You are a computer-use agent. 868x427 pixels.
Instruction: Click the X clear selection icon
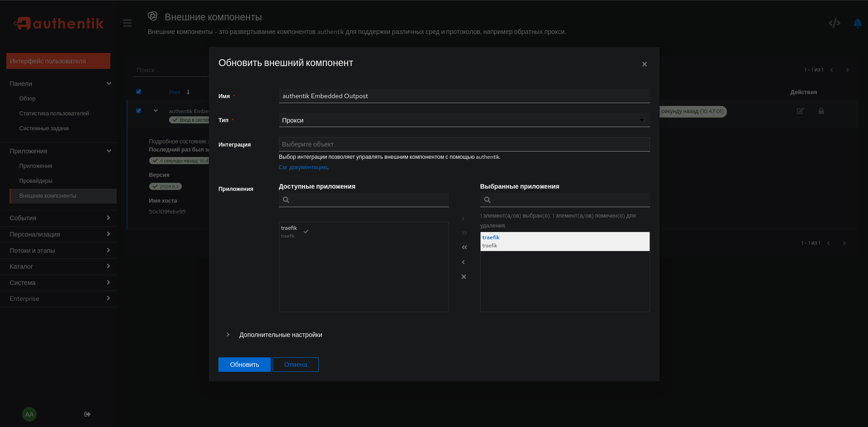pyautogui.click(x=463, y=277)
